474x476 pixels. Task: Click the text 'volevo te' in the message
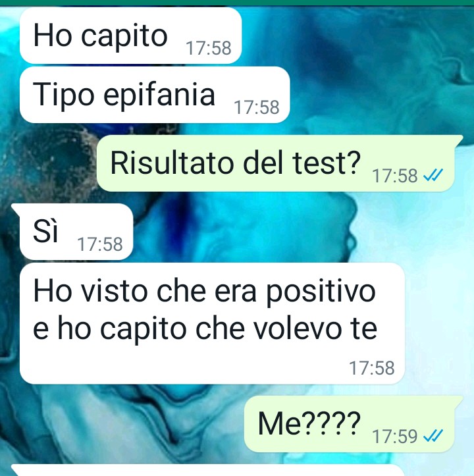(315, 329)
